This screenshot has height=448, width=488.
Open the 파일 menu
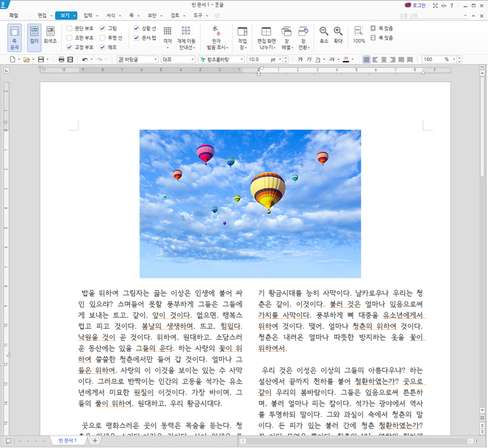[14, 15]
